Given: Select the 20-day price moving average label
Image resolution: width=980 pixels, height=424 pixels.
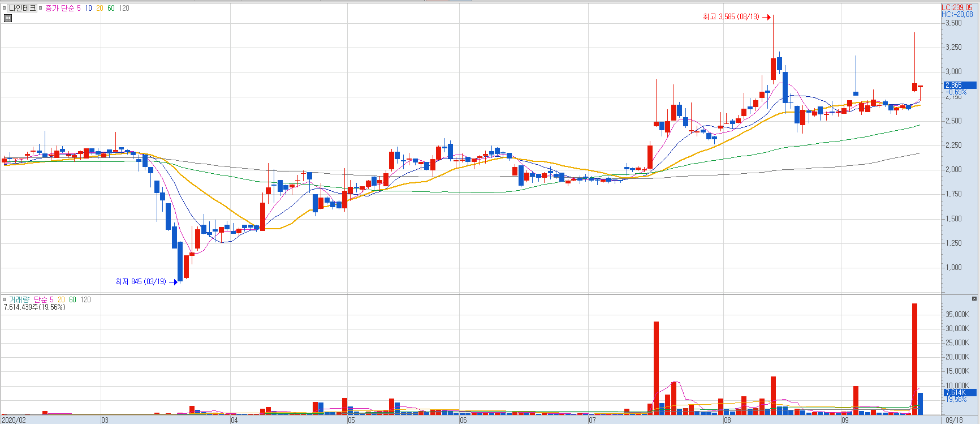Looking at the screenshot, I should 100,8.
